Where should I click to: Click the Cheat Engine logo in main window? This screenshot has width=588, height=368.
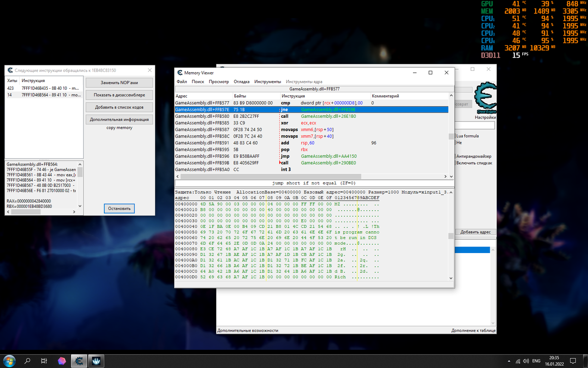coord(486,98)
